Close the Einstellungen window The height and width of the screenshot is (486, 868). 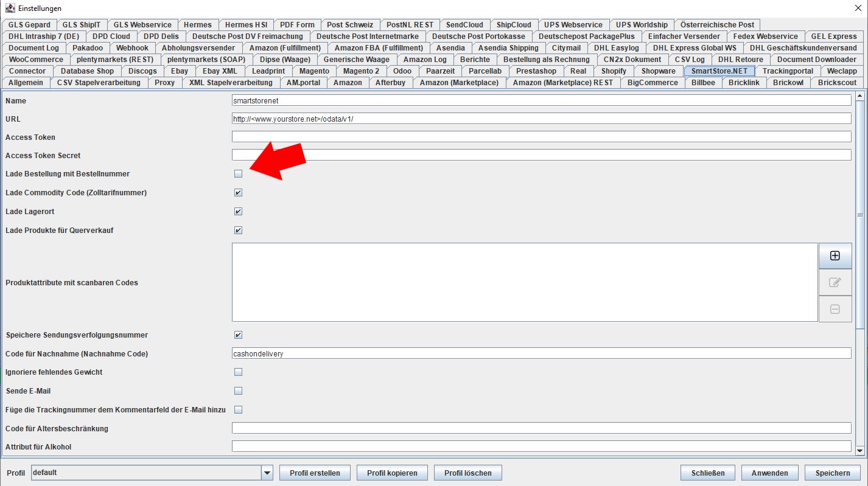pyautogui.click(x=858, y=9)
